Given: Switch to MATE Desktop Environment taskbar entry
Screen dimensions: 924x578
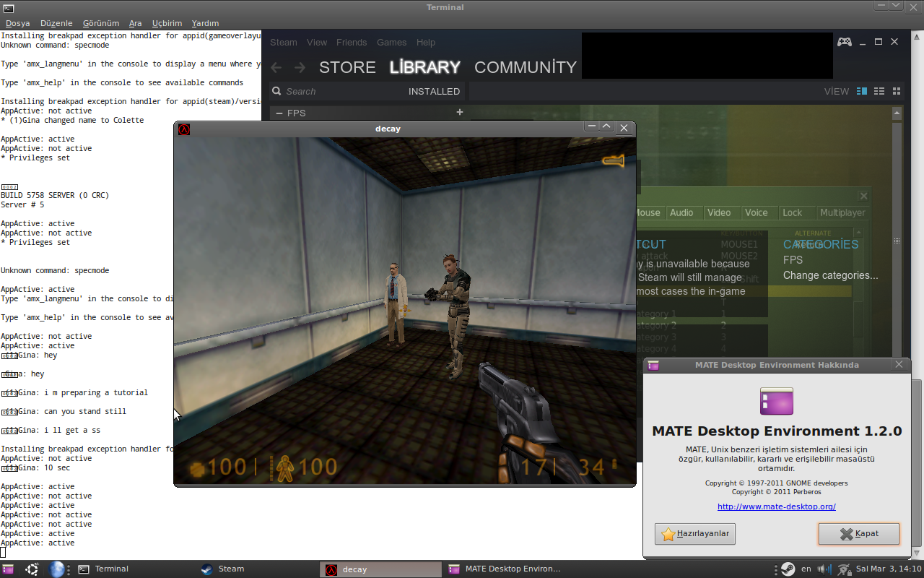Looking at the screenshot, I should 504,569.
